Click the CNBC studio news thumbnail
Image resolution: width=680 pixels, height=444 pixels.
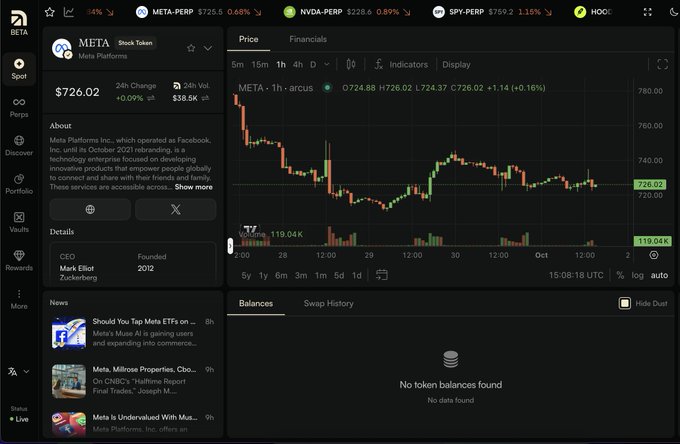(x=69, y=381)
